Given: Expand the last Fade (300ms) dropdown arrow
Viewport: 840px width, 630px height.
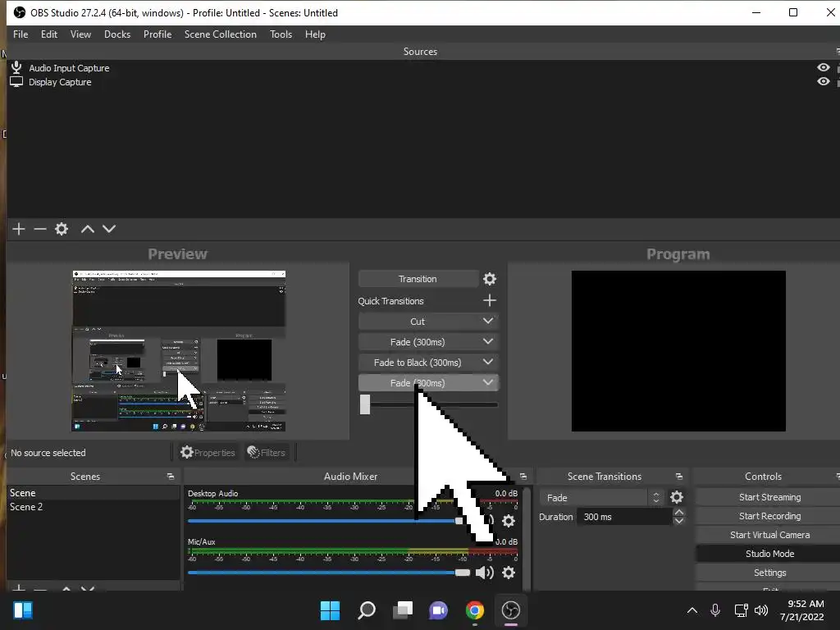Looking at the screenshot, I should pyautogui.click(x=487, y=382).
